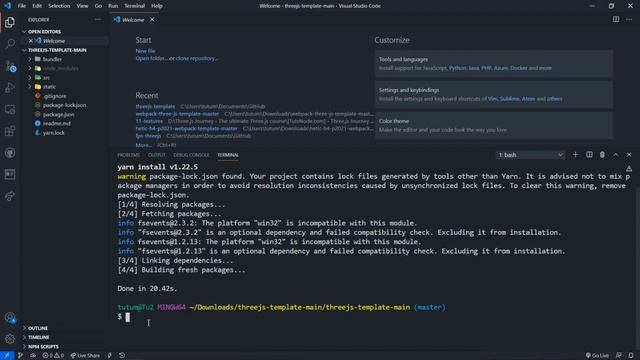Open the Source Control view icon
Image resolution: width=640 pixels, height=360 pixels.
(10, 66)
